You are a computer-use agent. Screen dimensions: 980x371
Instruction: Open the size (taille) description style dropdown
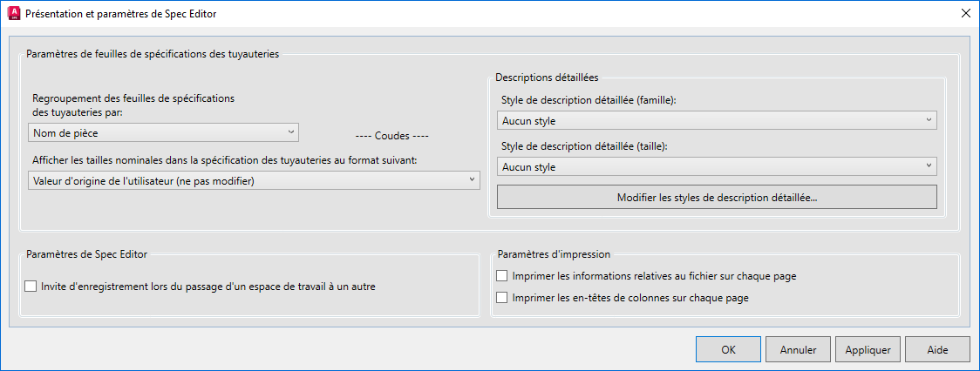(717, 166)
